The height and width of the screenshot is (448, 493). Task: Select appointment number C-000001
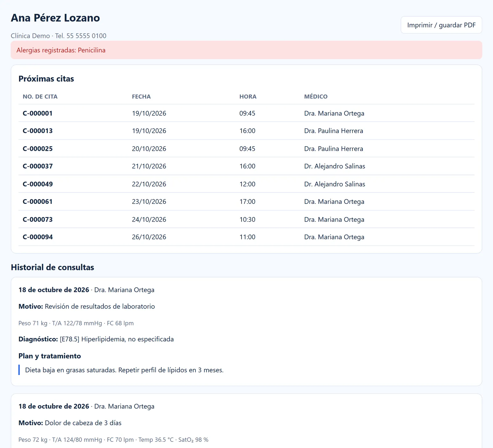tap(38, 113)
